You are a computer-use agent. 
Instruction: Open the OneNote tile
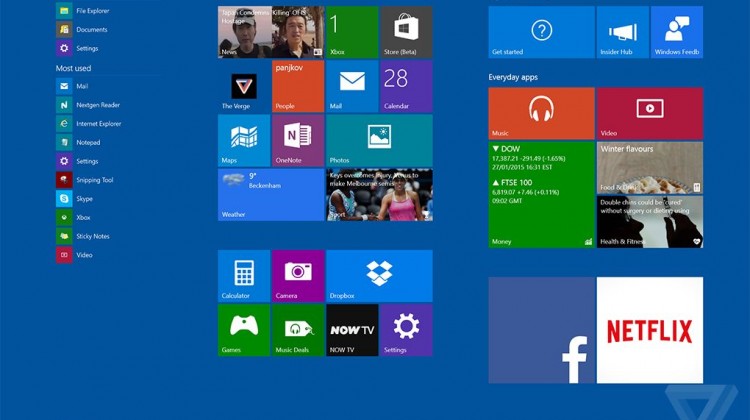(x=298, y=141)
